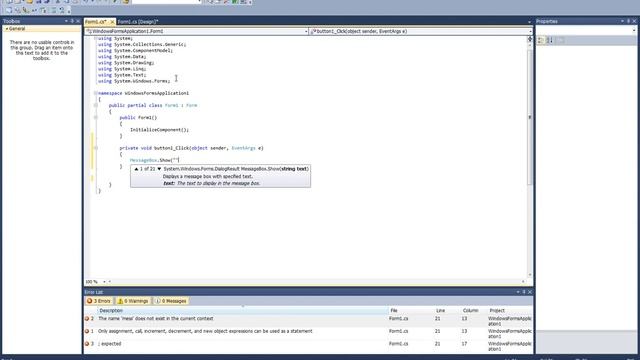This screenshot has height=360, width=640.
Task: Toggle auto-hide pin on Properties panel
Action: tap(629, 21)
